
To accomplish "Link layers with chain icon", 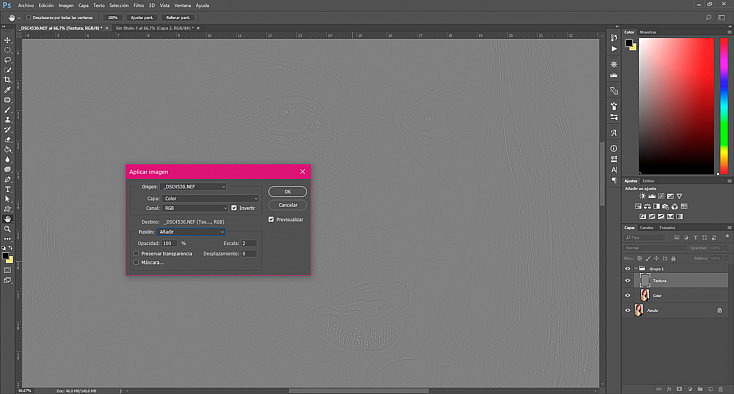I will pos(659,389).
